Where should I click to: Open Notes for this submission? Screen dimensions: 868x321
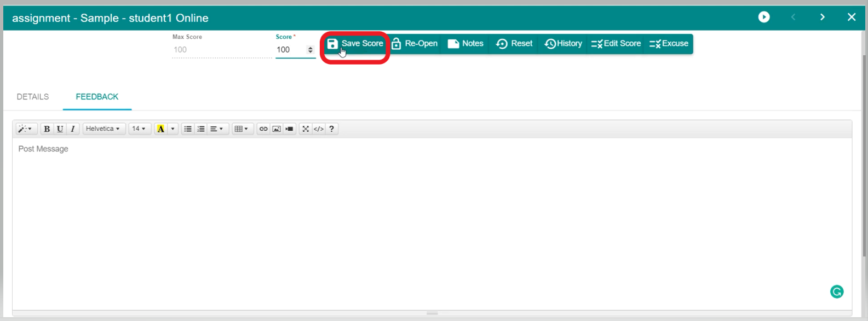(465, 44)
